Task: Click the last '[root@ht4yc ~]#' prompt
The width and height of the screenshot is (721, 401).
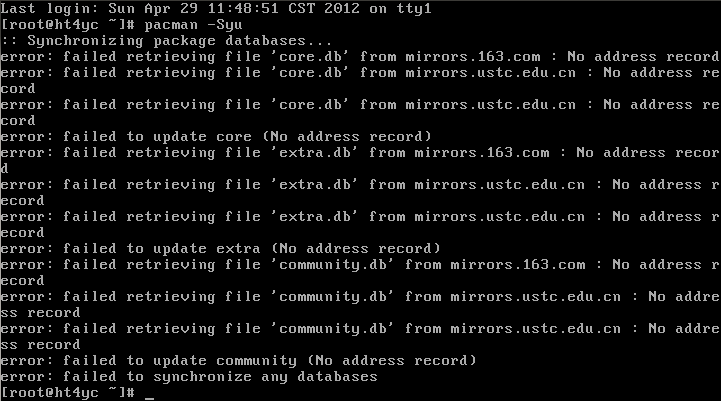Action: click(x=68, y=393)
